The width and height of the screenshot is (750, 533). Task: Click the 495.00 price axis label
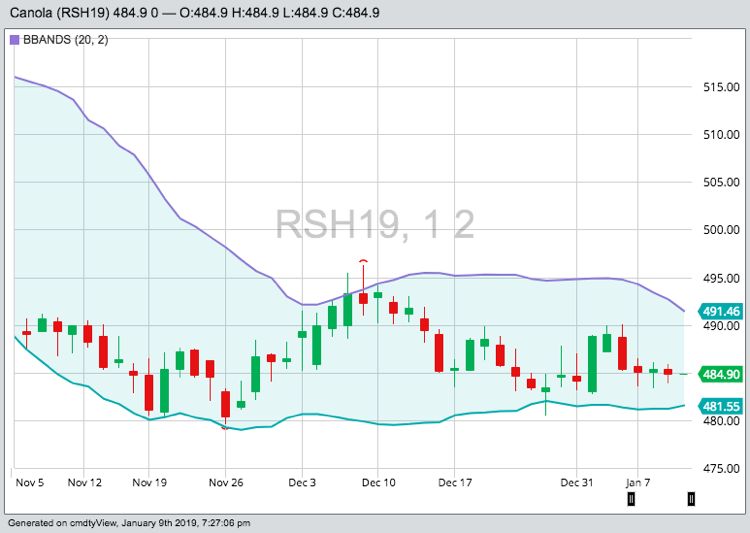721,278
